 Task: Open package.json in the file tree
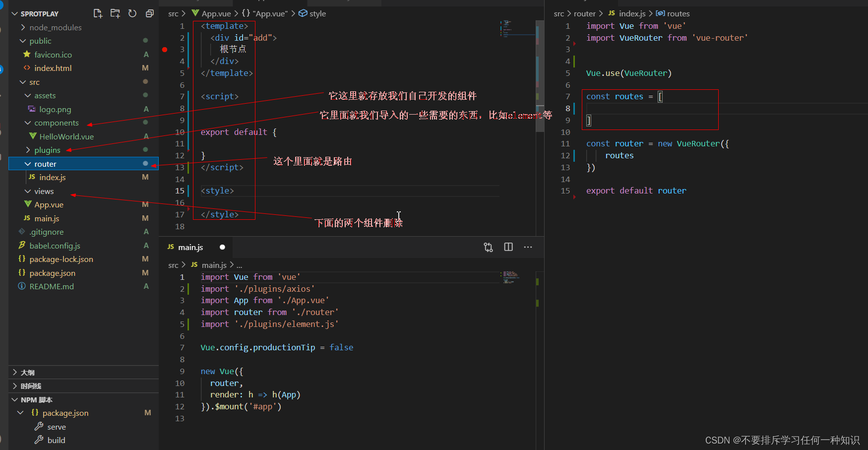[x=52, y=273]
